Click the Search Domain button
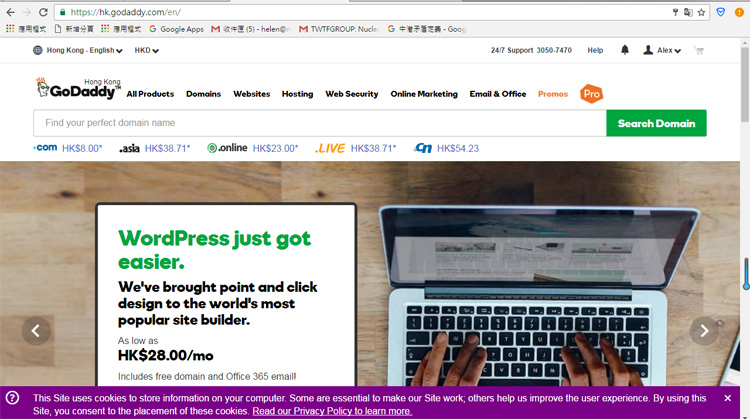The height and width of the screenshot is (419, 750). pos(656,123)
